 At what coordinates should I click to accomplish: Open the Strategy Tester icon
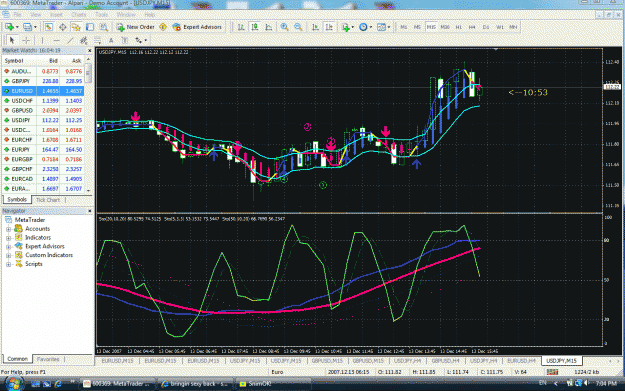pos(104,27)
